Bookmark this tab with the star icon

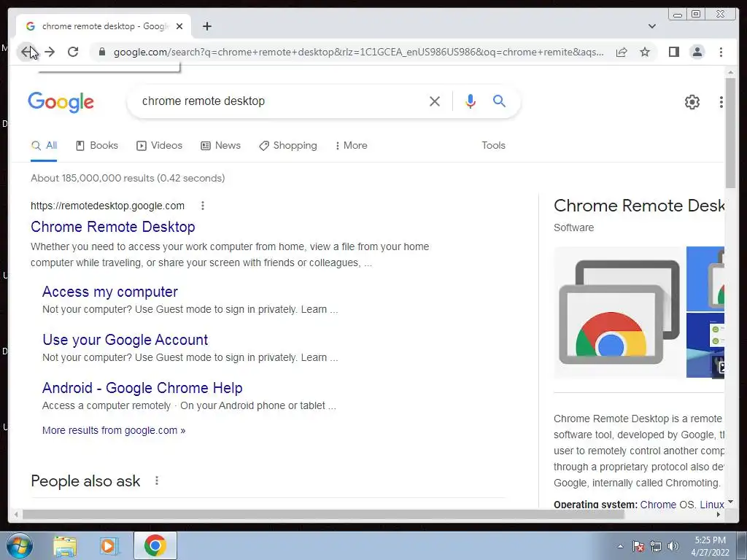tap(645, 52)
